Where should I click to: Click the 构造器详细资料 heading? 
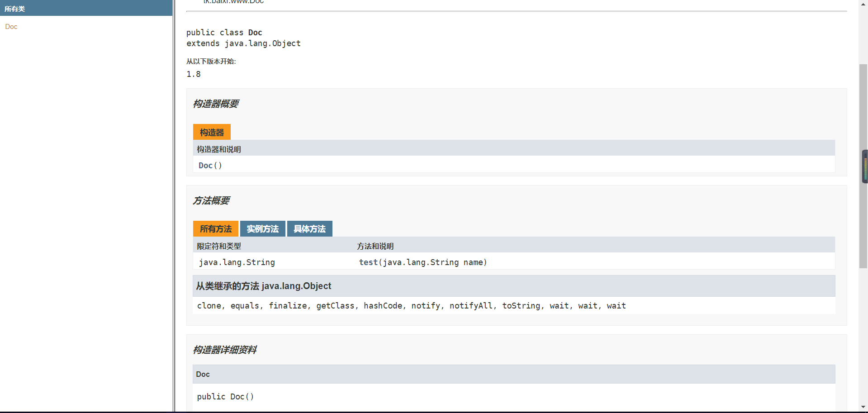[225, 350]
